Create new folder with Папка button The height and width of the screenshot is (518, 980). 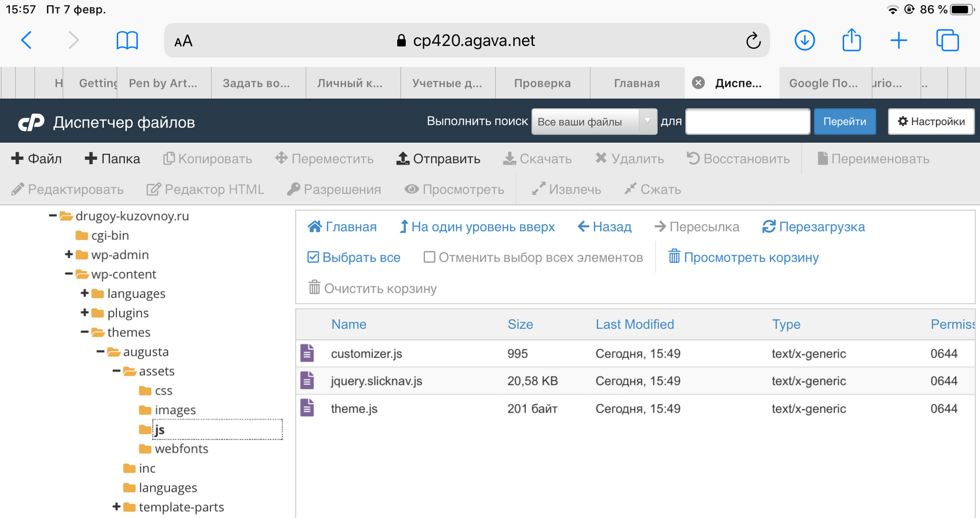click(x=112, y=159)
